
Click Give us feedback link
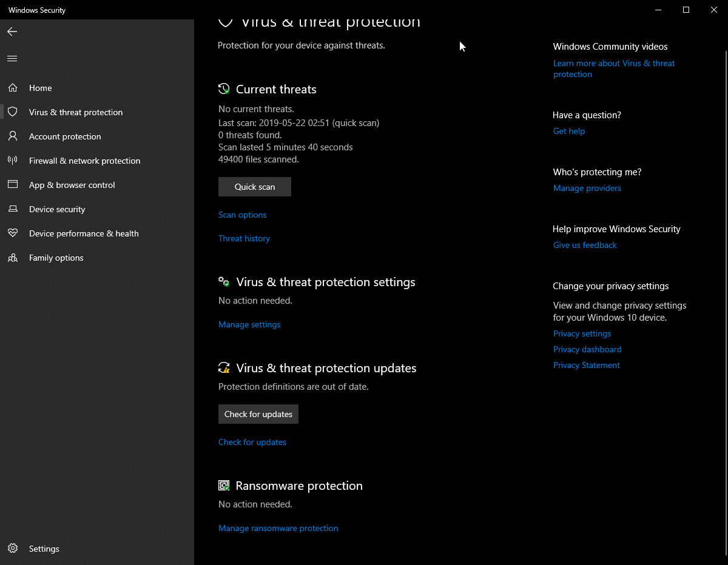585,245
